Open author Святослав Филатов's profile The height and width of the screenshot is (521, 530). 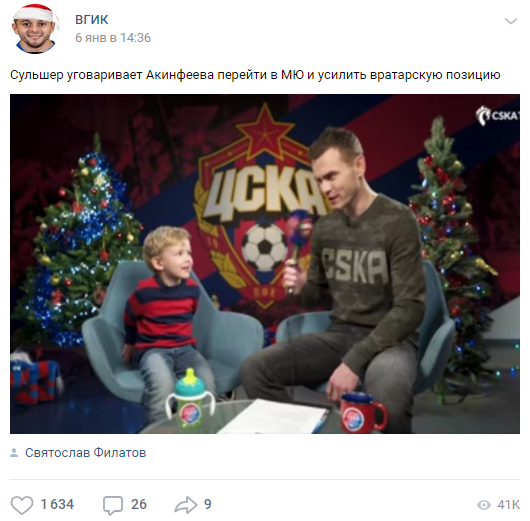tap(86, 453)
